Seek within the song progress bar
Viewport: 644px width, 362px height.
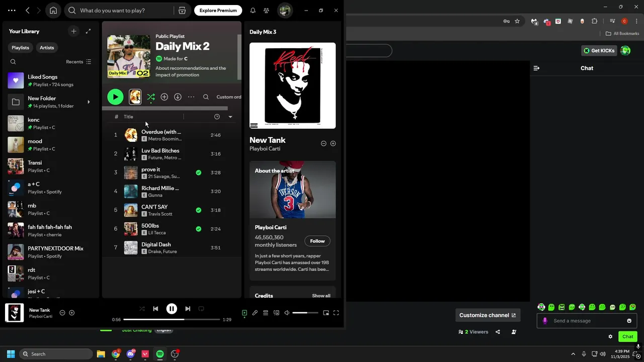click(172, 319)
